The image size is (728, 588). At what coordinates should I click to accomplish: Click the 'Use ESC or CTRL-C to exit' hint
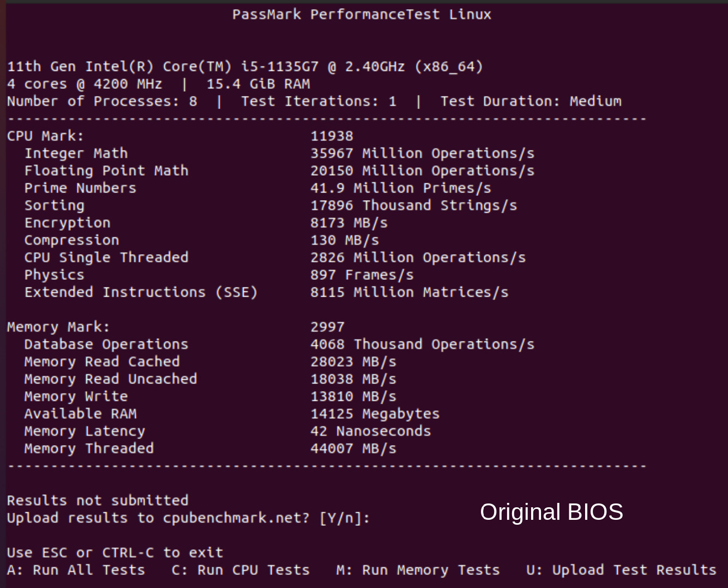tap(115, 553)
